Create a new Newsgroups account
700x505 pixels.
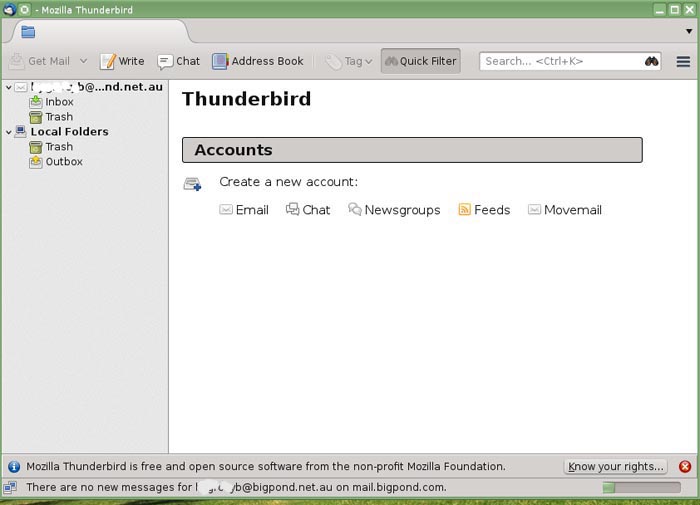tap(394, 210)
